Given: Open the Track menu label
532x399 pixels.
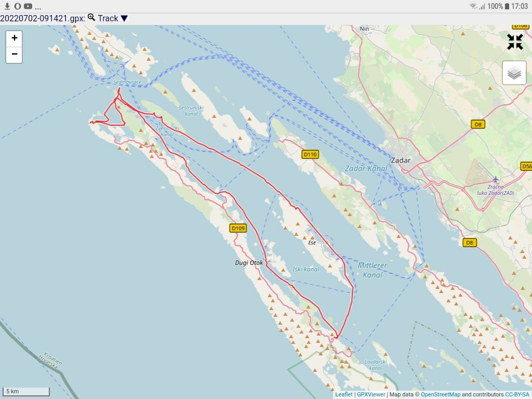Looking at the screenshot, I should tap(108, 19).
